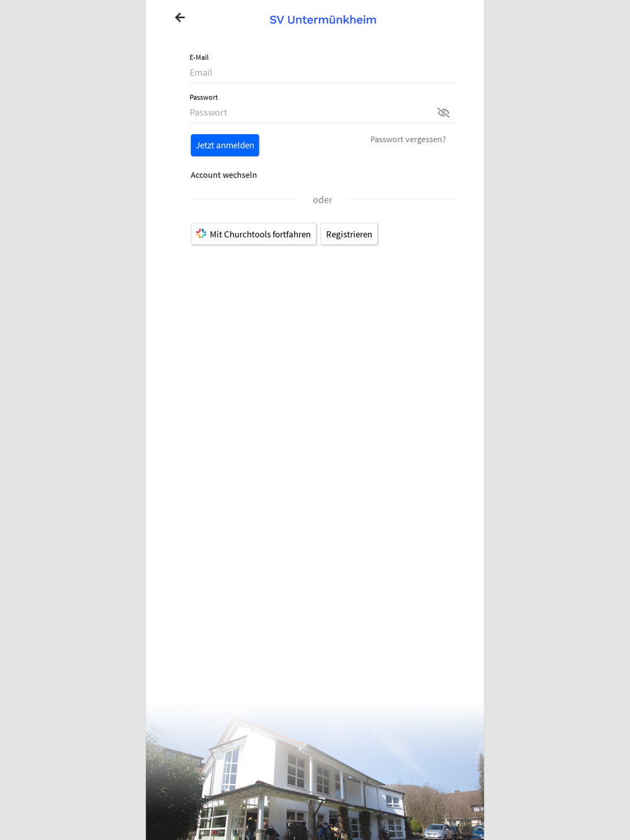Click the divider line left of oder
The width and height of the screenshot is (630, 840).
(244, 200)
